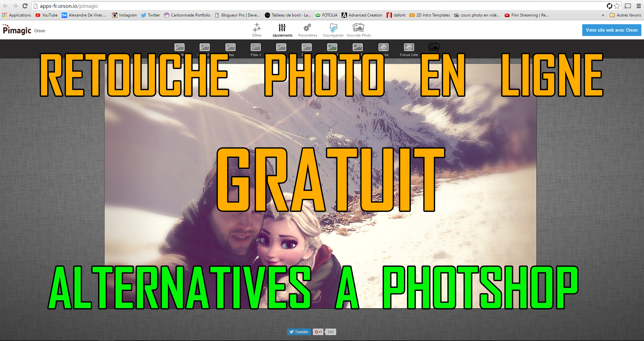Open the FOTOLIA bookmark

coord(326,15)
